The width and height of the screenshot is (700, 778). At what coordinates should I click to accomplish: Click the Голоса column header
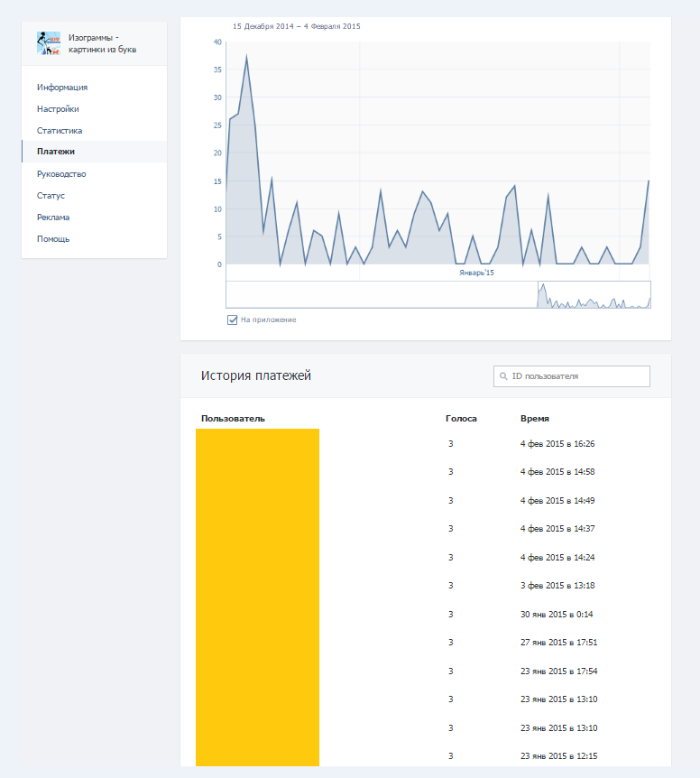pos(461,419)
